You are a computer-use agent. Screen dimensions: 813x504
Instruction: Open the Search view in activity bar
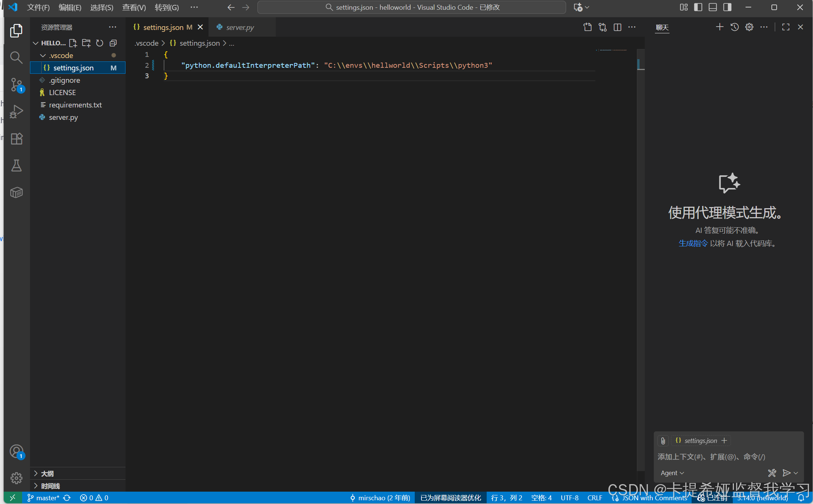(16, 57)
